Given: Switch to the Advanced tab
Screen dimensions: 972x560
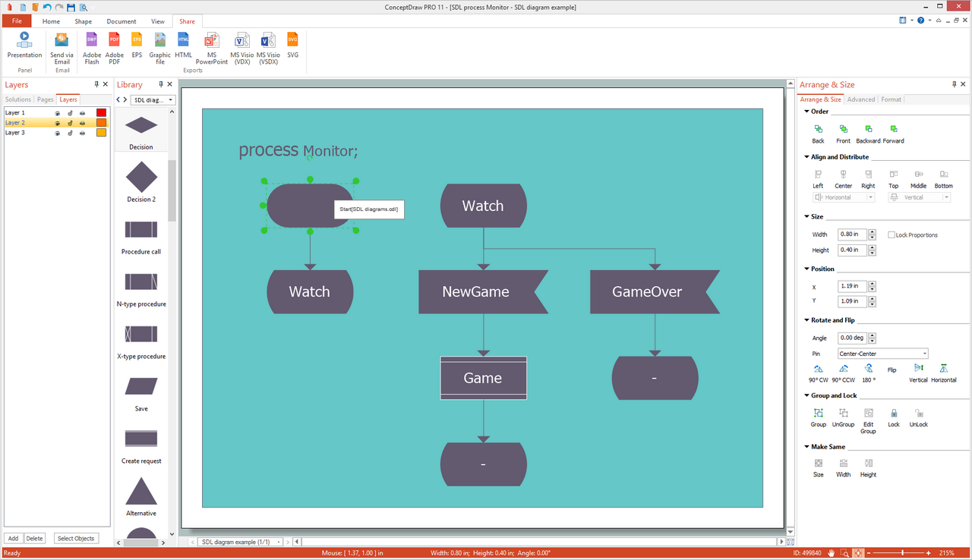Looking at the screenshot, I should pyautogui.click(x=860, y=99).
